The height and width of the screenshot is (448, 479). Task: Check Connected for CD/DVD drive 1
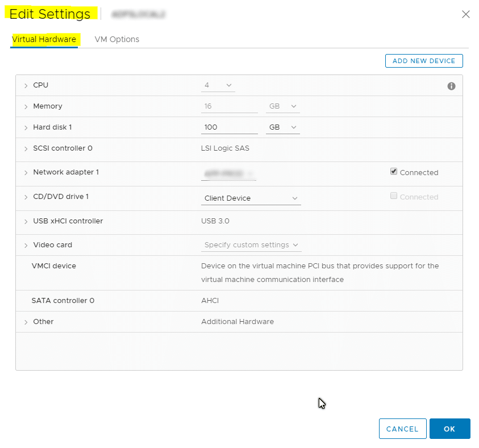coord(394,196)
